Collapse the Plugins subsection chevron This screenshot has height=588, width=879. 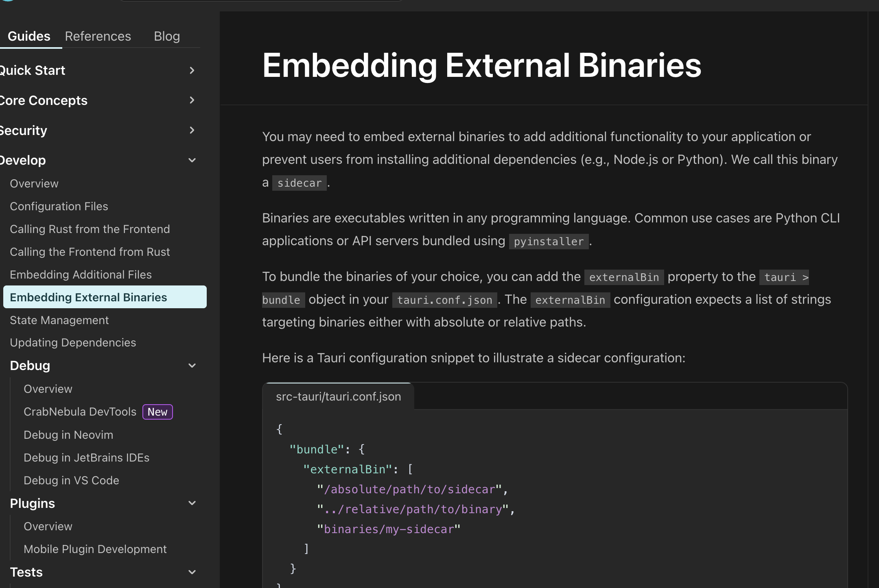pos(192,503)
